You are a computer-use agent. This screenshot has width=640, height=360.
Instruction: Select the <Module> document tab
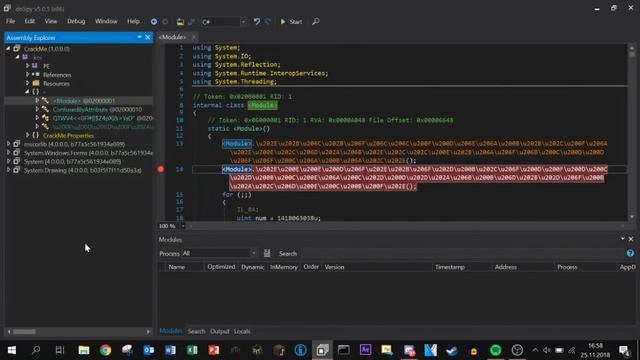173,37
